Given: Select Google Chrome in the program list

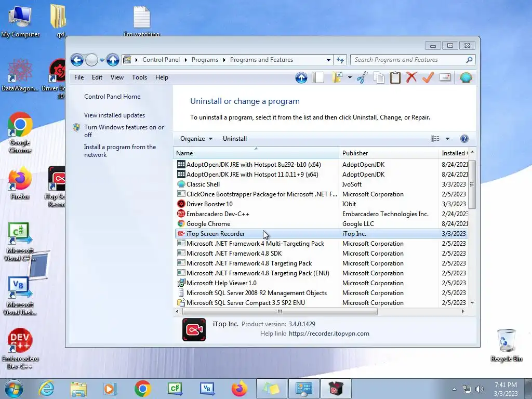Looking at the screenshot, I should (x=321, y=223).
